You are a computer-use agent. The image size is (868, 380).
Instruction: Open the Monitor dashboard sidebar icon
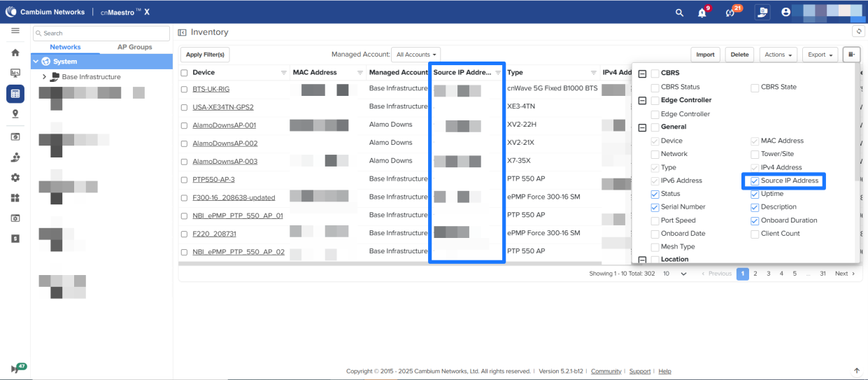(x=15, y=72)
